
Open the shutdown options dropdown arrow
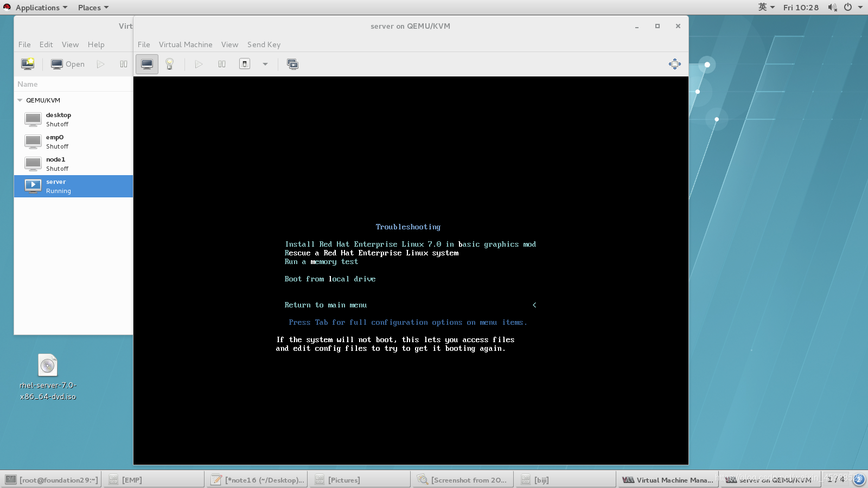(x=265, y=64)
